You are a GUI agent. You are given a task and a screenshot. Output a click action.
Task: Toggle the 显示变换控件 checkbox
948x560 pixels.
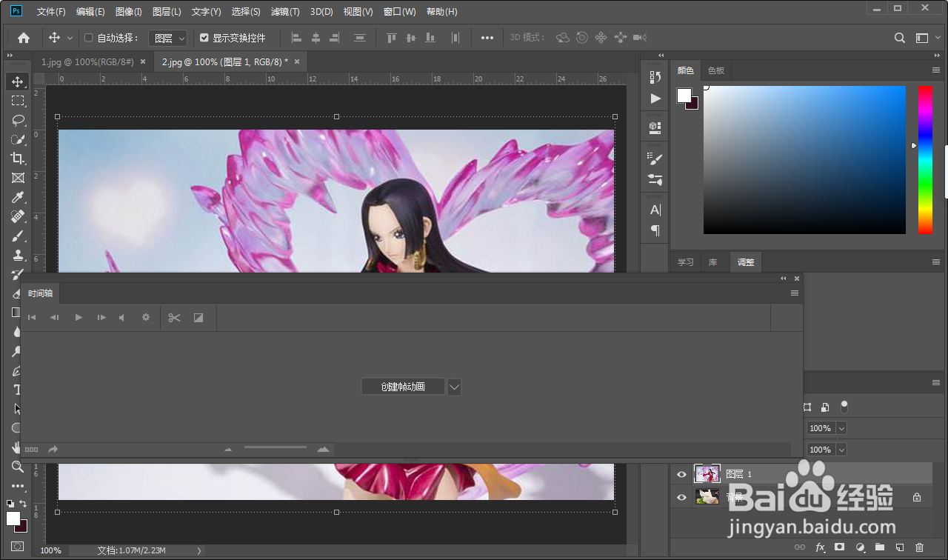[x=204, y=38]
